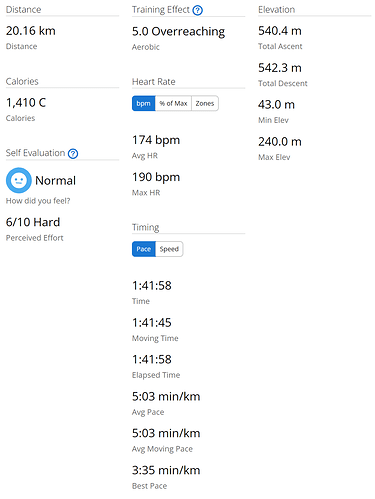Viewport: 375px width, 499px height.
Task: Select the bpm heart rate toggle
Action: pos(144,103)
